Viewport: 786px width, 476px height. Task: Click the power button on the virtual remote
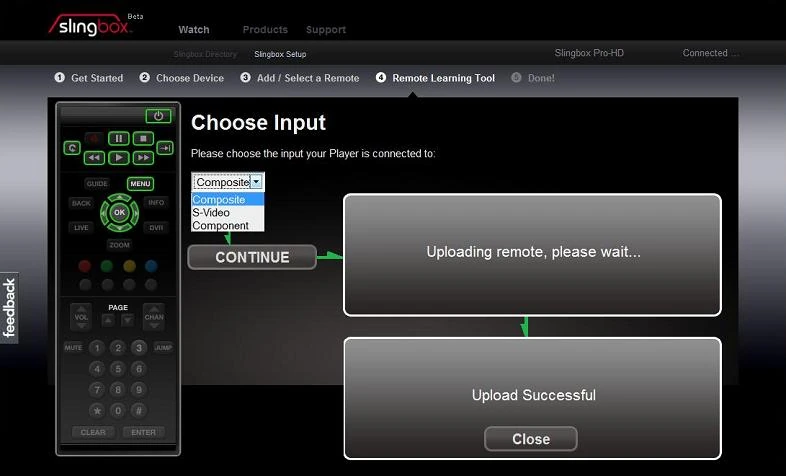point(158,116)
